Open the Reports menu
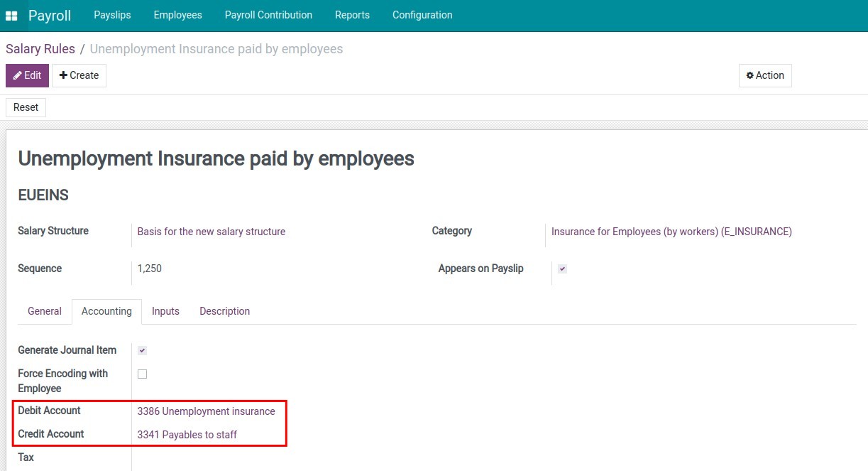 click(x=352, y=14)
